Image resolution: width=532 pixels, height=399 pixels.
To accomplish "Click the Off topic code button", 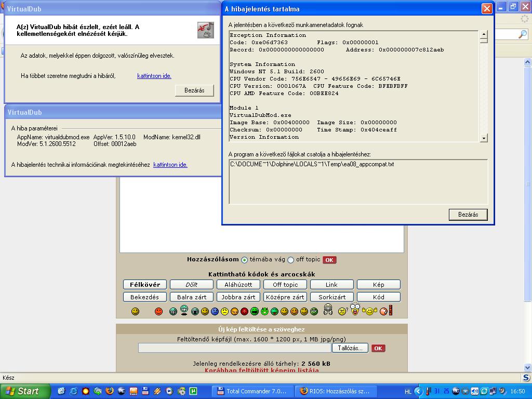I will 285,285.
